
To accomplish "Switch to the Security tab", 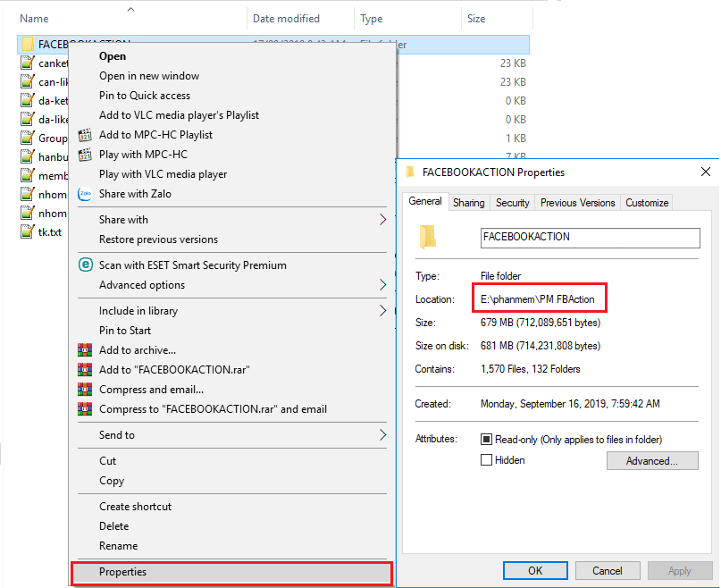I will 513,203.
